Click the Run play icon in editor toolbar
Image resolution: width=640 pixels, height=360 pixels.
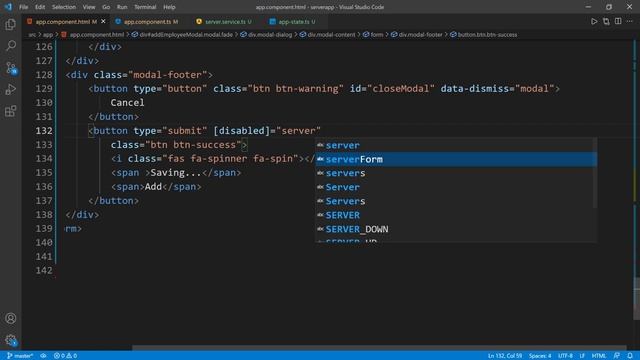(x=594, y=21)
